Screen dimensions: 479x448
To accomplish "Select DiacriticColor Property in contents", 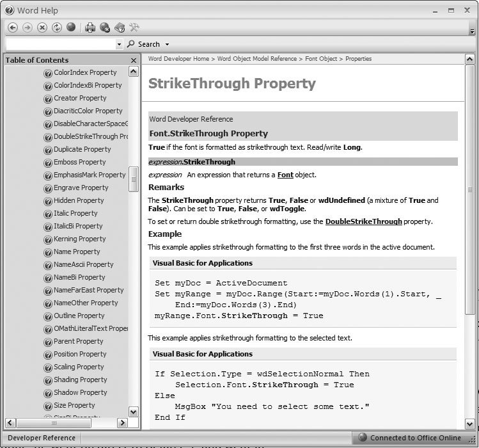I will 88,111.
